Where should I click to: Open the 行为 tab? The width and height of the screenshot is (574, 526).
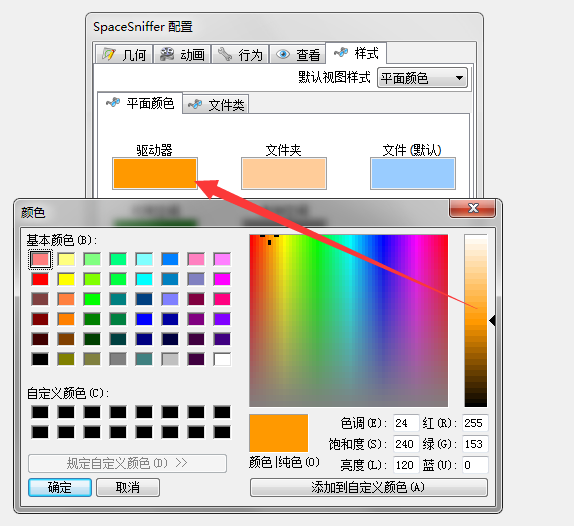pos(240,54)
